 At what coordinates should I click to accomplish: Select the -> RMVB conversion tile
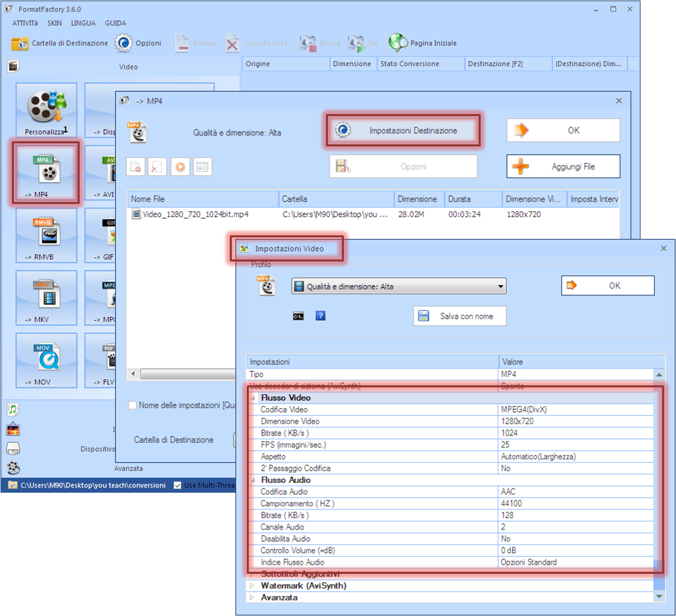[x=46, y=235]
